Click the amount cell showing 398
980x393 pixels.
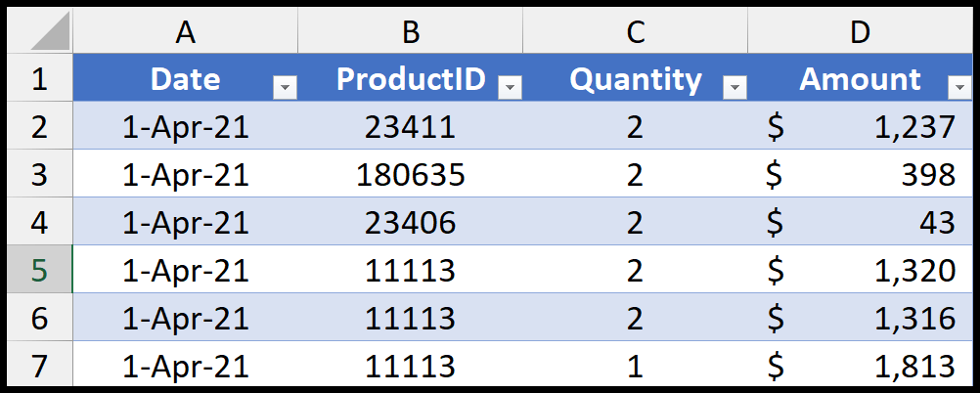(860, 174)
